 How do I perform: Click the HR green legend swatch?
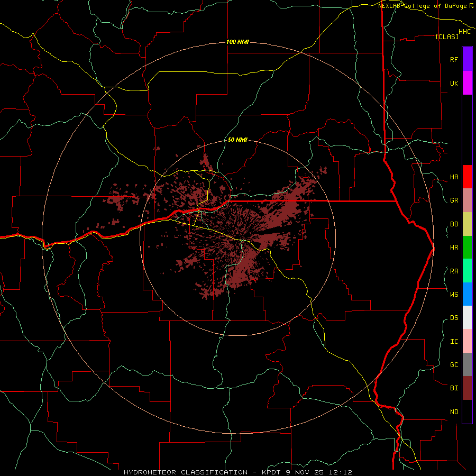click(x=467, y=248)
